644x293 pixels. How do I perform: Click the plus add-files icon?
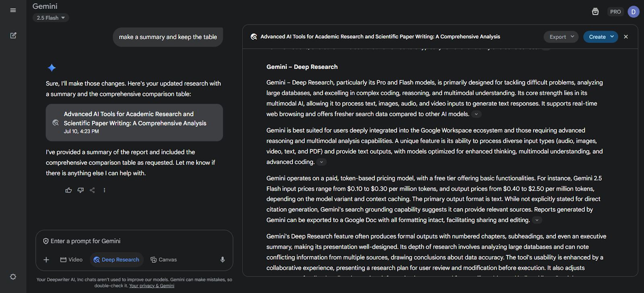(x=46, y=260)
